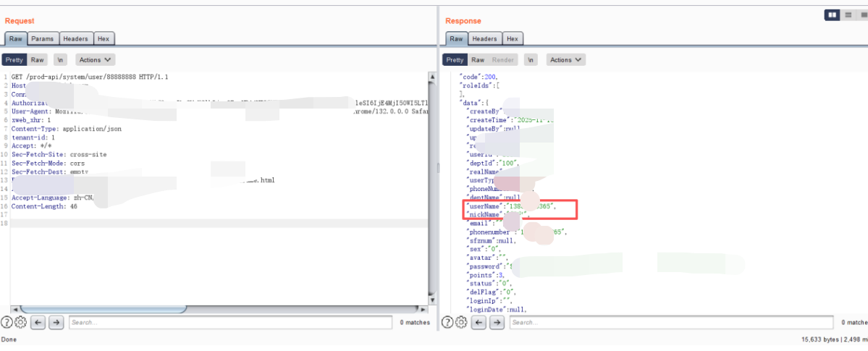This screenshot has height=351, width=868.
Task: Select Pretty view in Request panel
Action: coord(14,60)
